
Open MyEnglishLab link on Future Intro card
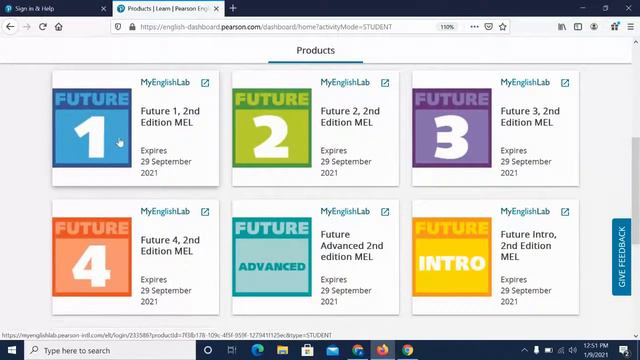tap(525, 211)
